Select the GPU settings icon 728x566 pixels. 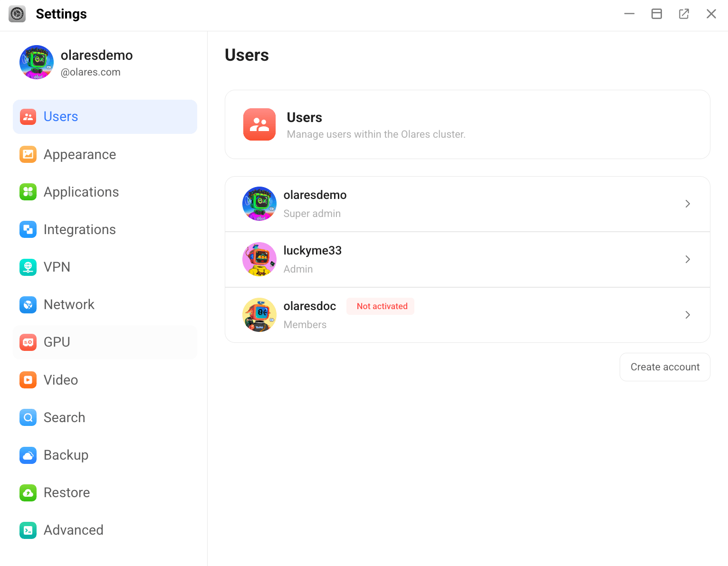[28, 342]
